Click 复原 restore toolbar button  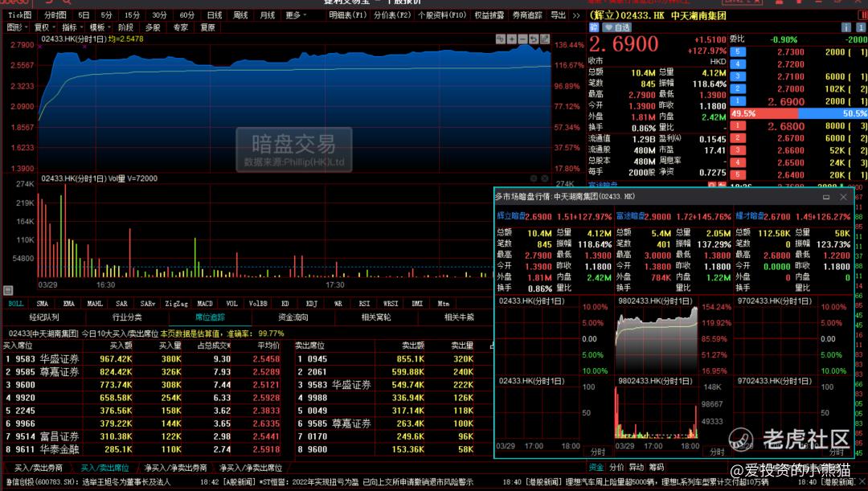coord(207,27)
